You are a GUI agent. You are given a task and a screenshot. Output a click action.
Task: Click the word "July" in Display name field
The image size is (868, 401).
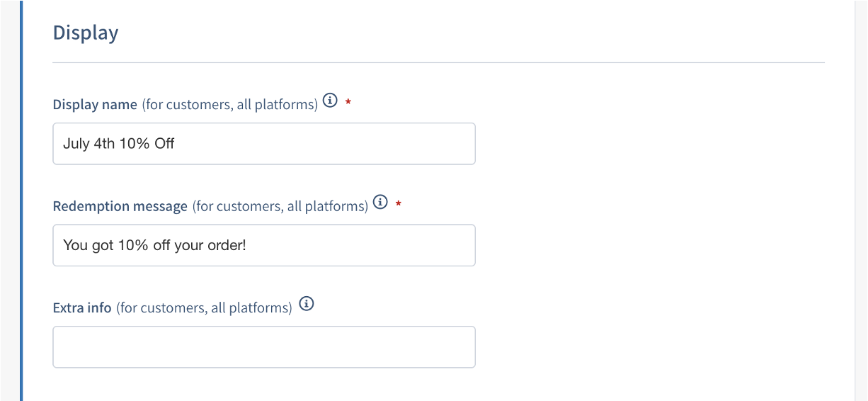(76, 144)
